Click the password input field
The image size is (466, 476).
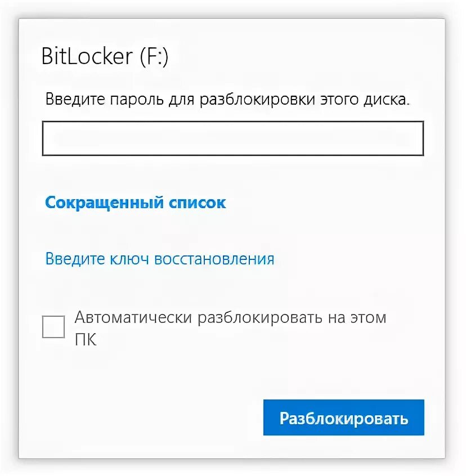click(232, 138)
